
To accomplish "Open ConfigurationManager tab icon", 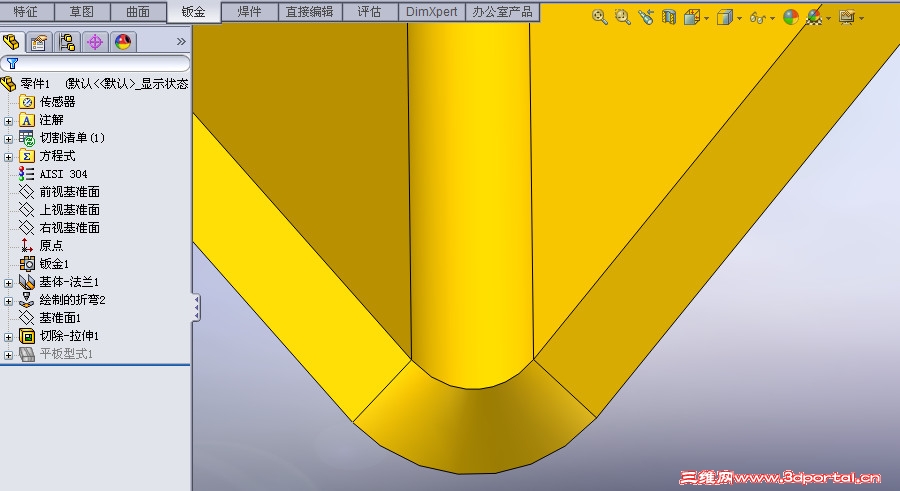I will tap(67, 42).
